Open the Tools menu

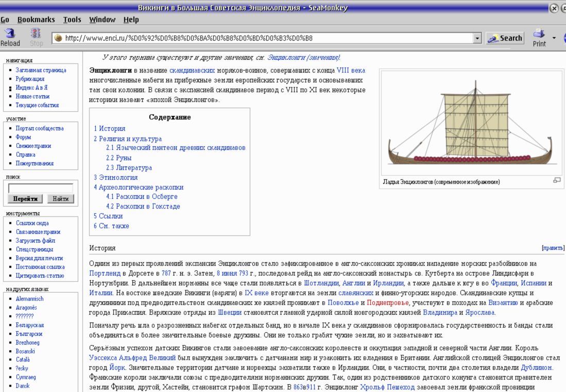click(x=72, y=20)
